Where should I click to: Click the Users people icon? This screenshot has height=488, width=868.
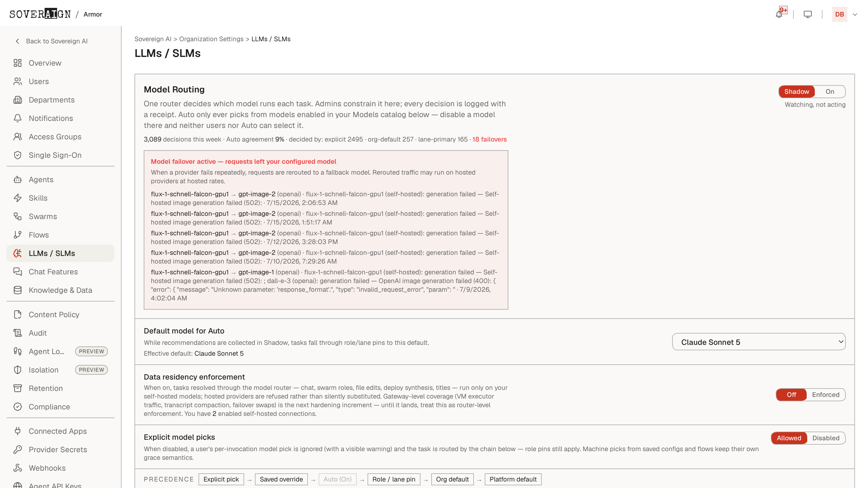18,82
